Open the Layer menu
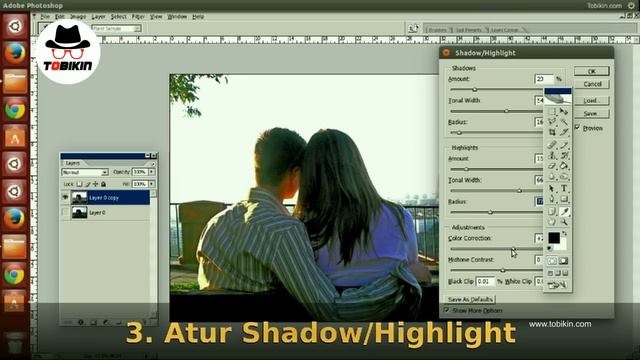 click(98, 17)
